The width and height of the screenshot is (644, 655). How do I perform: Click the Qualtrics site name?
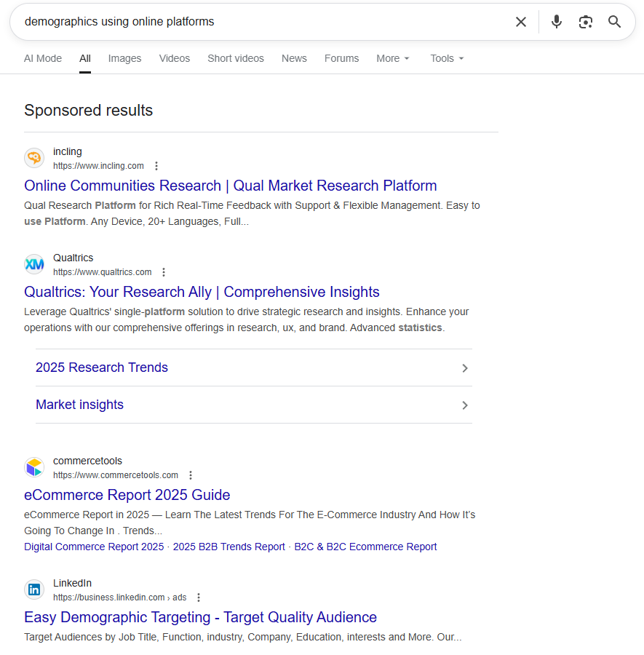pos(73,258)
